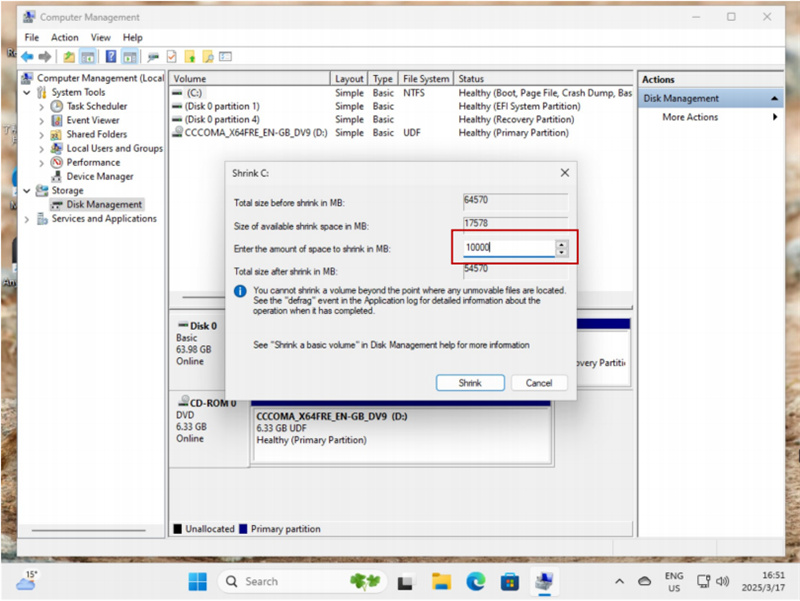Click the Shrink button
Viewport: 800px width, 601px height.
470,383
